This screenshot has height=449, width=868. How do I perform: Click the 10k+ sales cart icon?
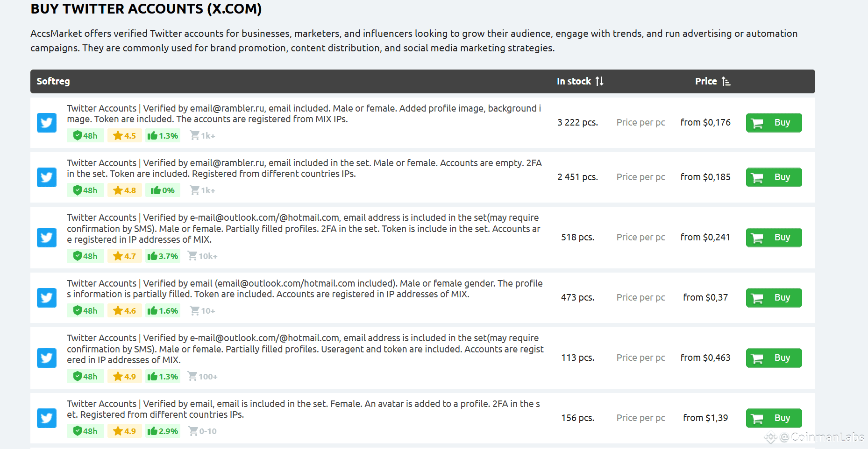point(192,256)
